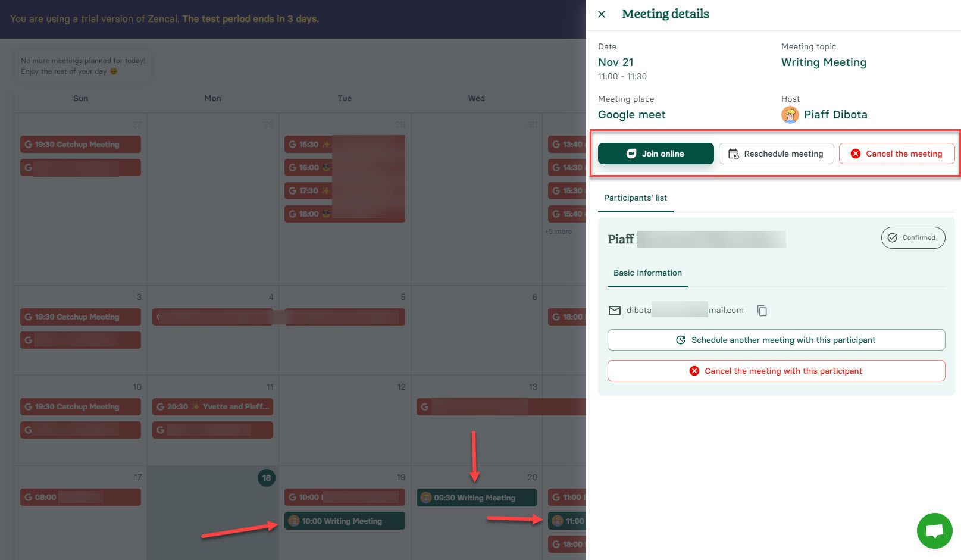Open the 20:30 Yvette and Piaff event
961x560 pixels.
tap(212, 407)
